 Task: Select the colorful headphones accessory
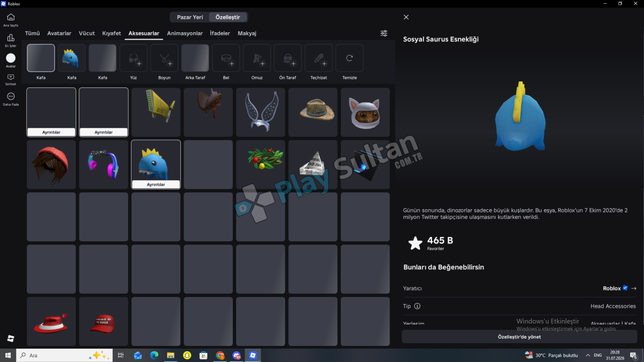(x=104, y=165)
